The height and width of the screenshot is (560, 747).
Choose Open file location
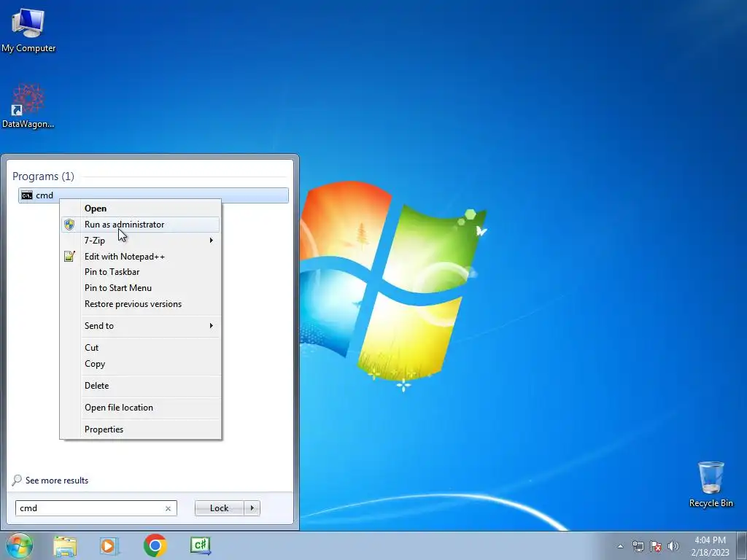(x=141, y=408)
